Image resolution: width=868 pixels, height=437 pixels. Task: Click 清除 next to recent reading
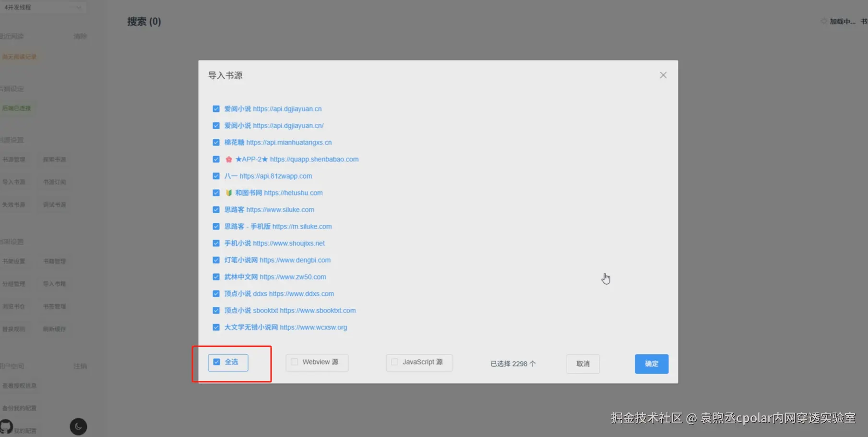80,36
